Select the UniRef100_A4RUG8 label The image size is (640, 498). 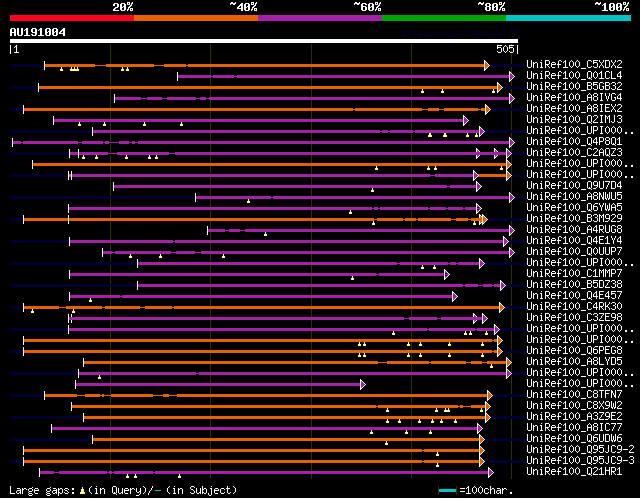point(574,229)
